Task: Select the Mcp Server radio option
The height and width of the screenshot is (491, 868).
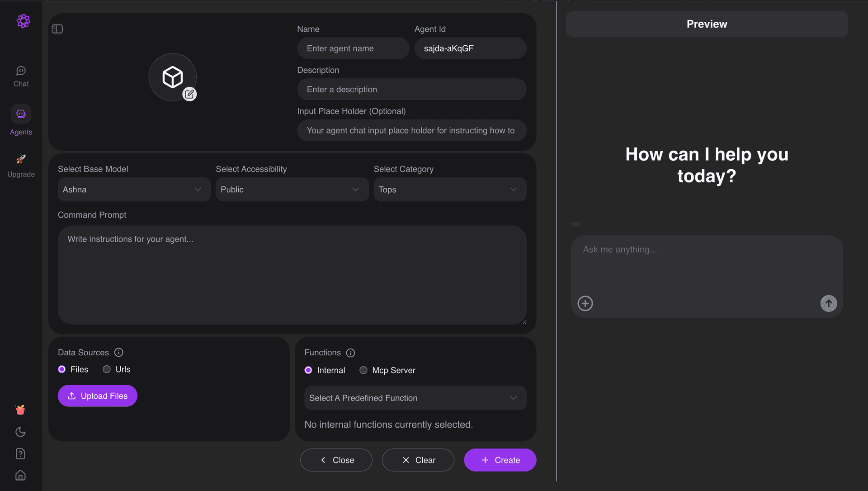Action: (x=363, y=370)
